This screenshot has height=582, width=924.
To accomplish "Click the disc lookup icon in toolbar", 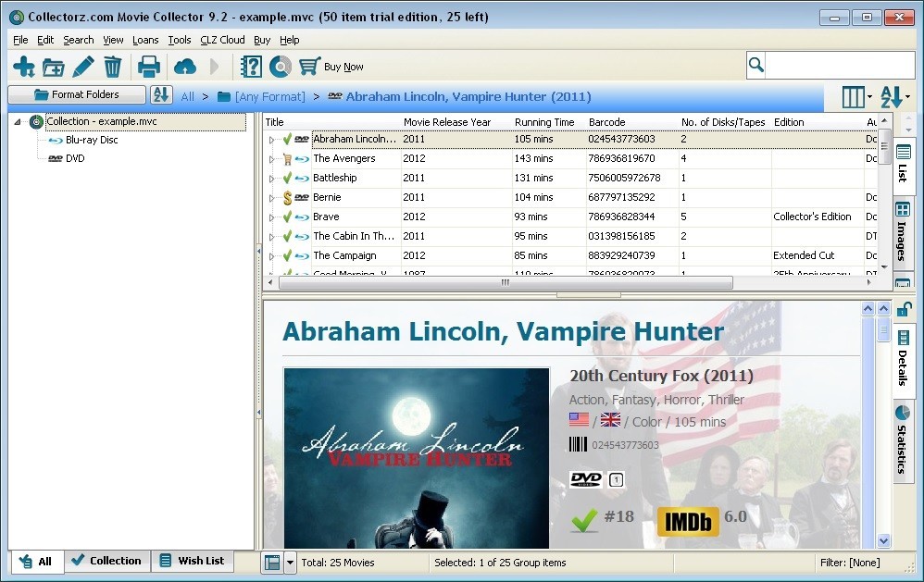I will click(280, 66).
